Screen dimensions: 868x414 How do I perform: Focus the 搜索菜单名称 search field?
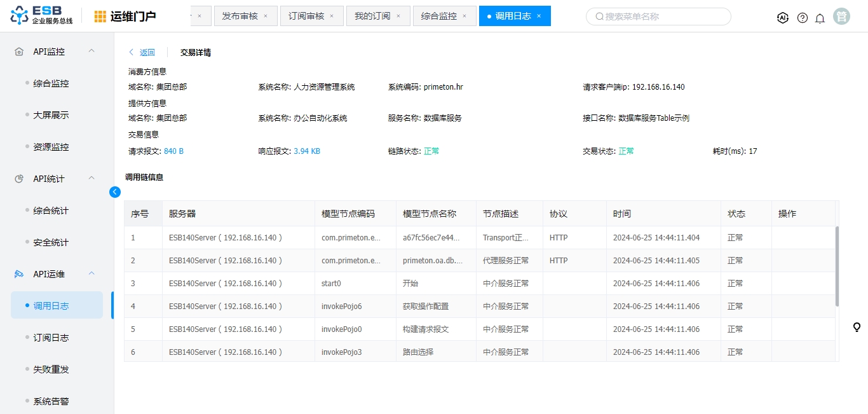pos(661,17)
